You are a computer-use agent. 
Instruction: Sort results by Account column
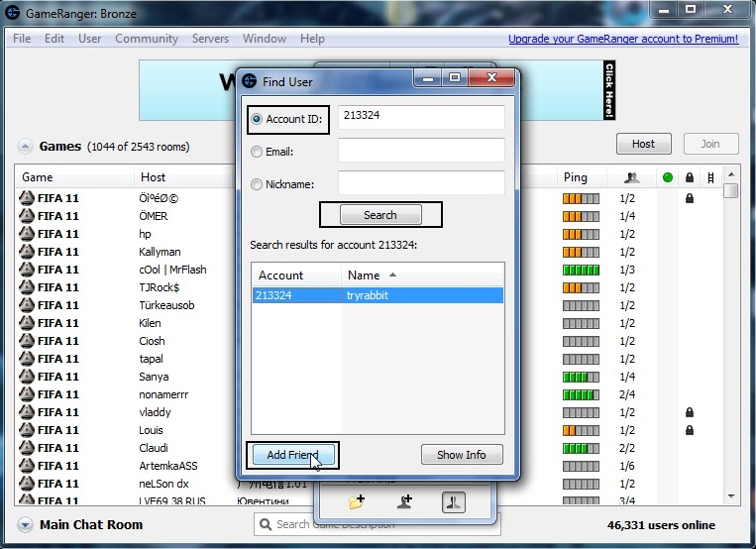point(296,274)
